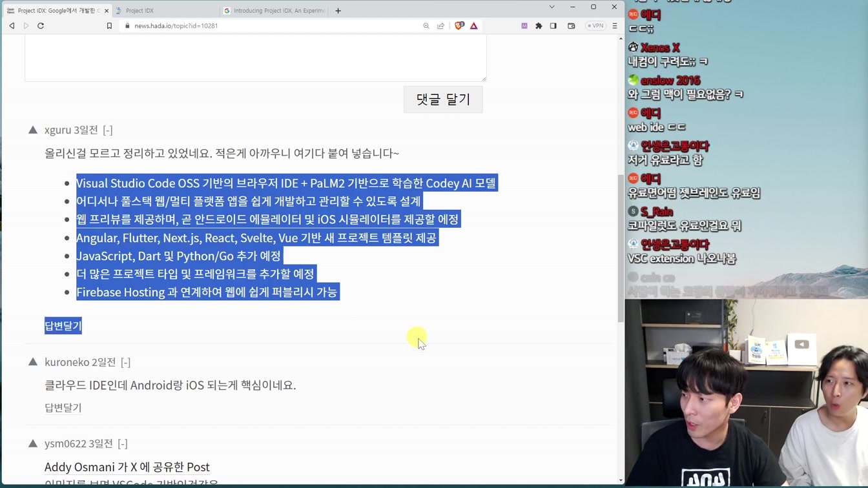Click '답변달기' under kuroneko's comment

click(x=63, y=408)
